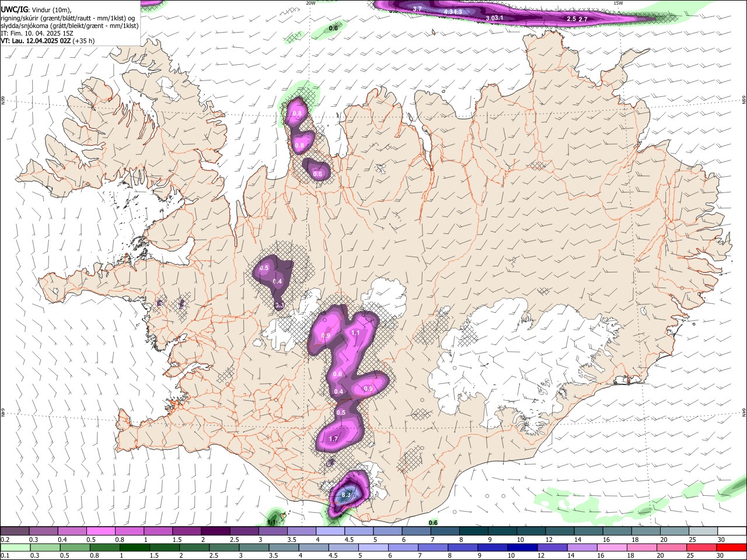Screen dimensions: 747x560
Task: Select the darkest purple 2–2.5 snow legend swatch
Action: (215, 531)
